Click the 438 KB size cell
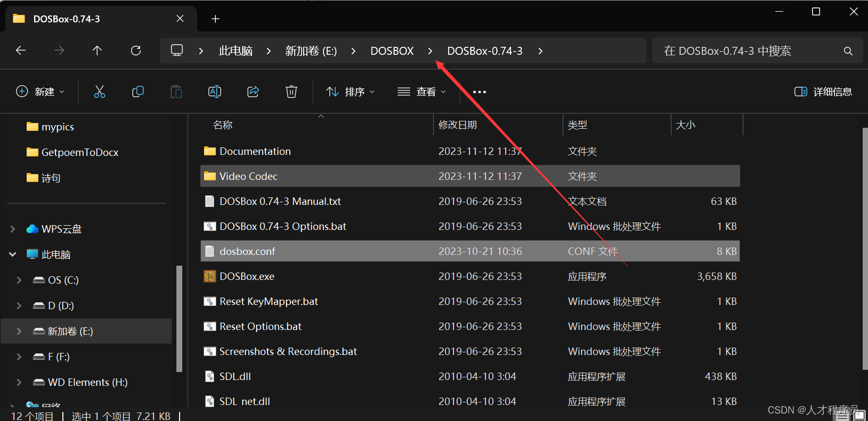The width and height of the screenshot is (868, 421). pyautogui.click(x=720, y=376)
